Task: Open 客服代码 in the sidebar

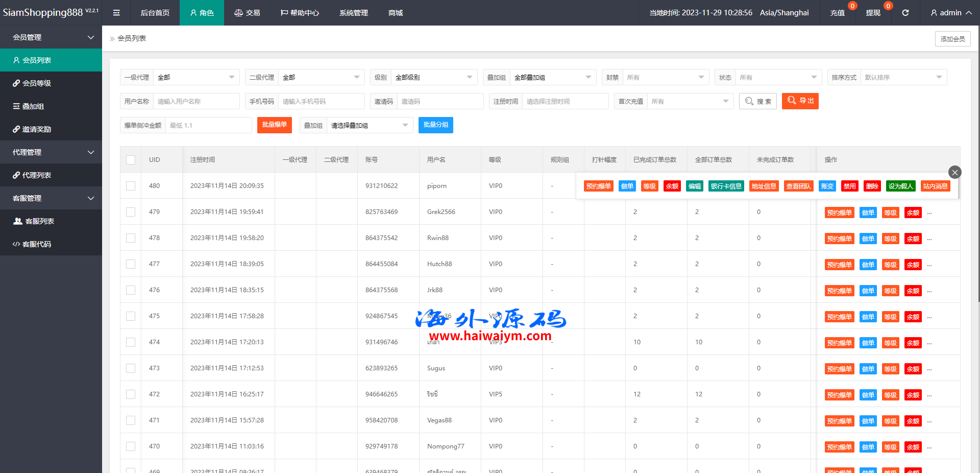Action: 37,244
